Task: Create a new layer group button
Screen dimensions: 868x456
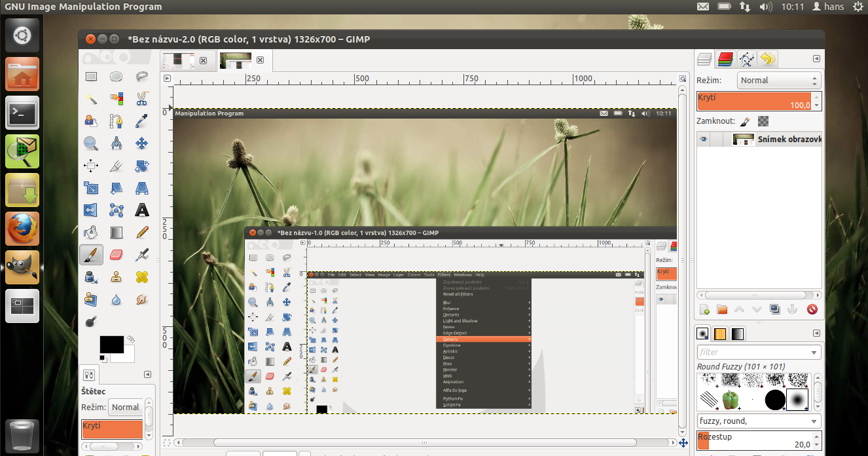Action: point(722,309)
